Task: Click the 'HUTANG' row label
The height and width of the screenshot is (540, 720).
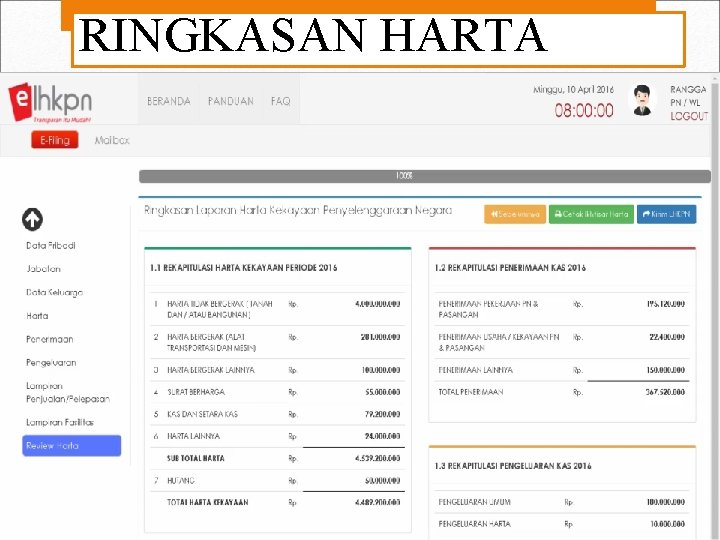Action: [180, 481]
